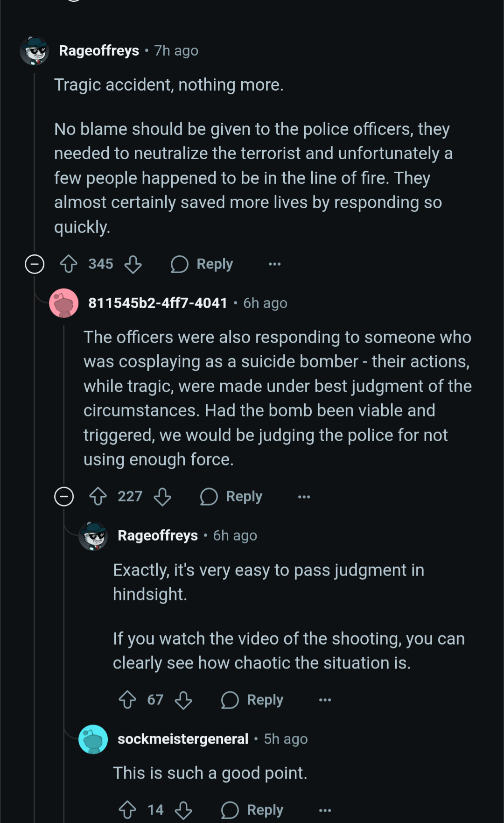Open sockmeistergeneral's user profile

coord(182,739)
